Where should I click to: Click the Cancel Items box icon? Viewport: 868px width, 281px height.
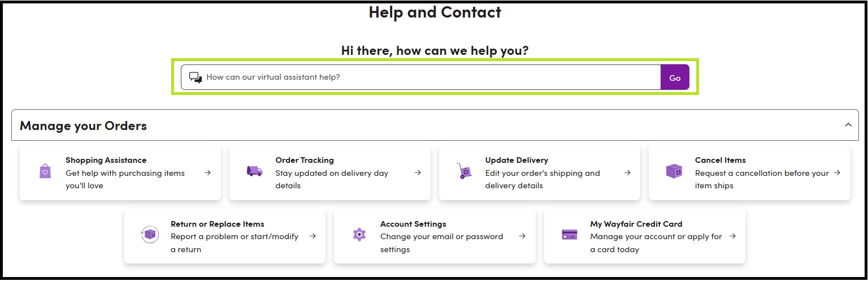[674, 171]
